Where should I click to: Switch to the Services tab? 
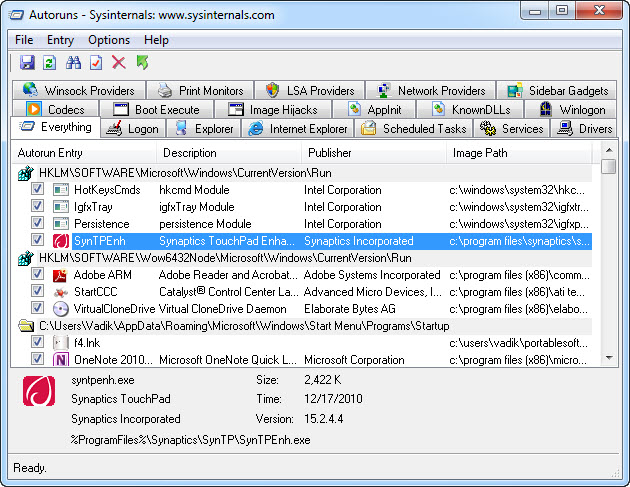coord(512,129)
